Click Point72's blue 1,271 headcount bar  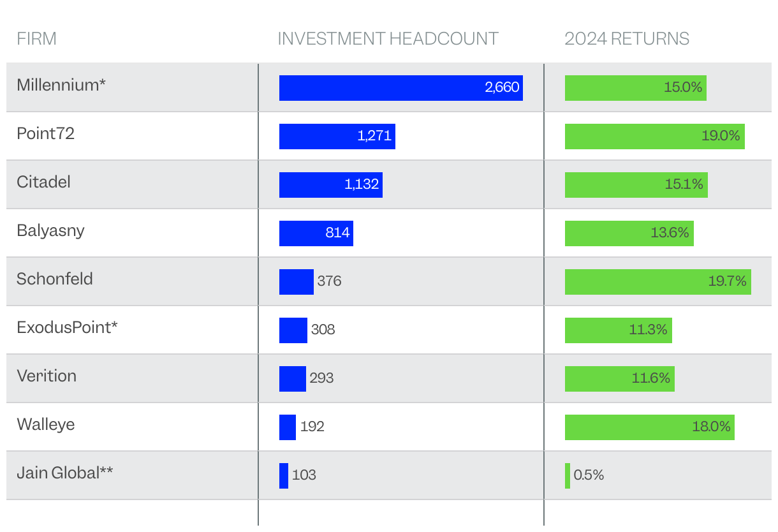tap(337, 137)
